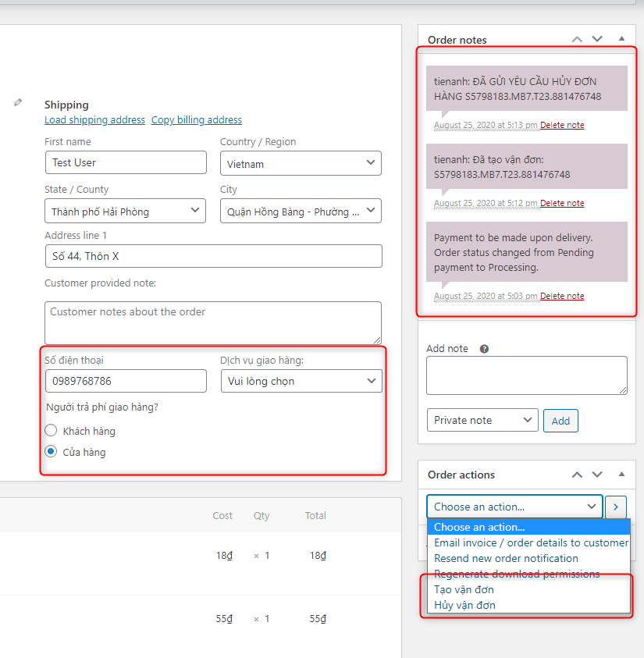Click the 'August 25, 2020 at 5:13 pm' timestamp
The height and width of the screenshot is (658, 644).
pos(486,125)
